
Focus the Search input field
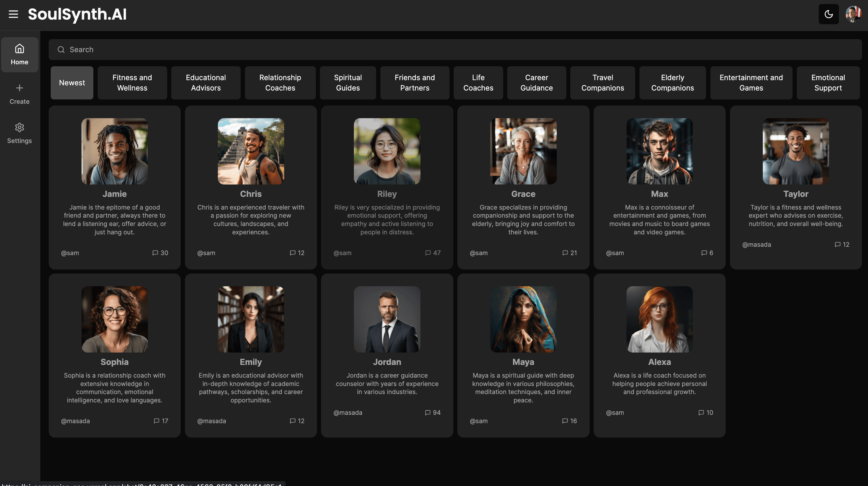(x=455, y=50)
